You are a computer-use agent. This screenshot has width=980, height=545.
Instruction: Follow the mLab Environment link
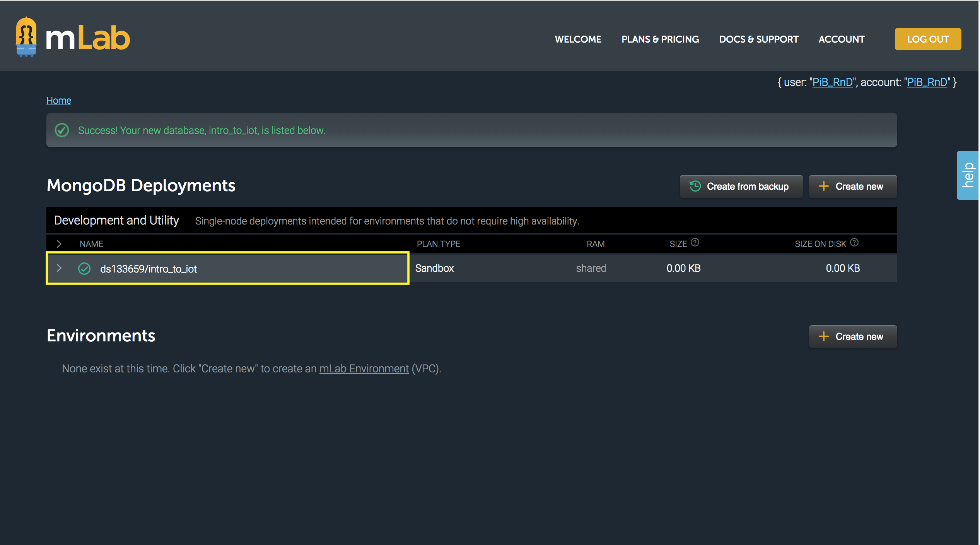pos(364,369)
